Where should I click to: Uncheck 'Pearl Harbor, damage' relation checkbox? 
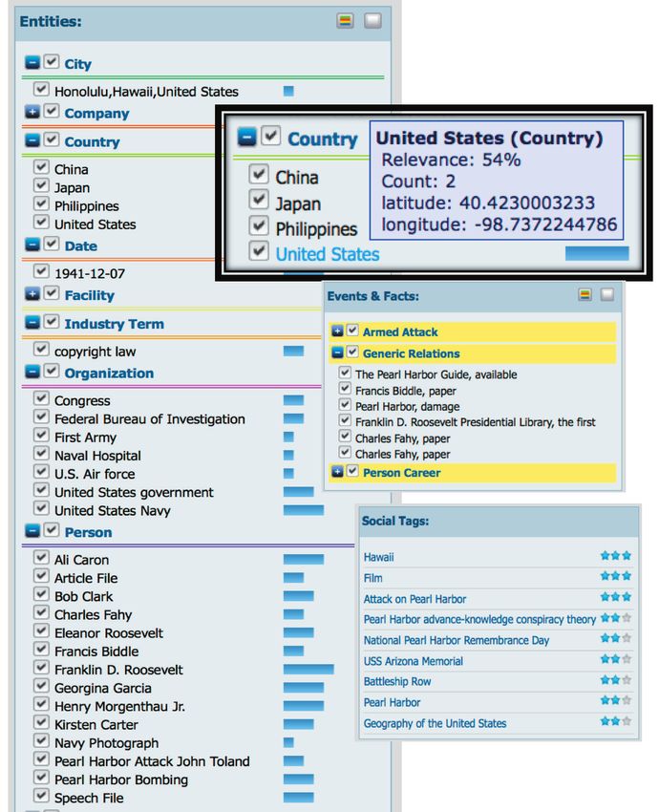(x=345, y=404)
